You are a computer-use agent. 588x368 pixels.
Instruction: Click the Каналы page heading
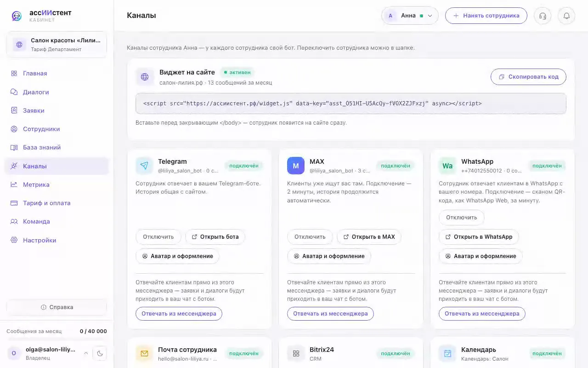(141, 16)
